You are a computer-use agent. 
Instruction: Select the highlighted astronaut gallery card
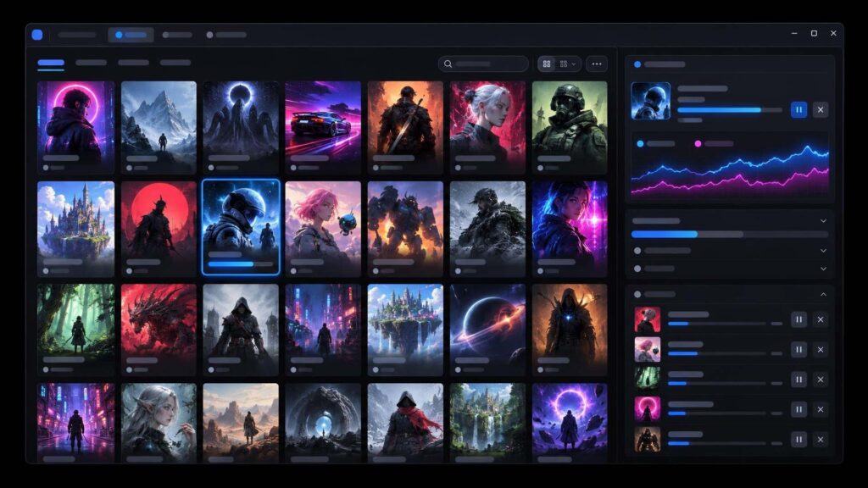(241, 227)
